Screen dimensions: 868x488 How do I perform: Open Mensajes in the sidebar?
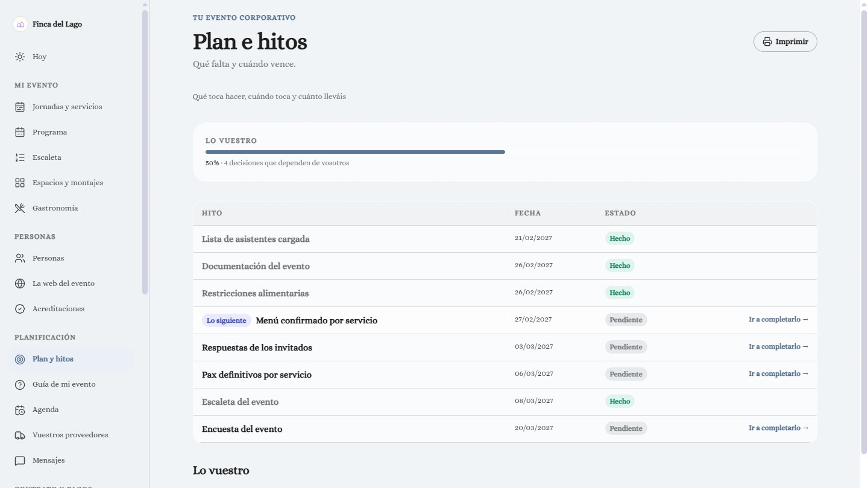click(71, 460)
